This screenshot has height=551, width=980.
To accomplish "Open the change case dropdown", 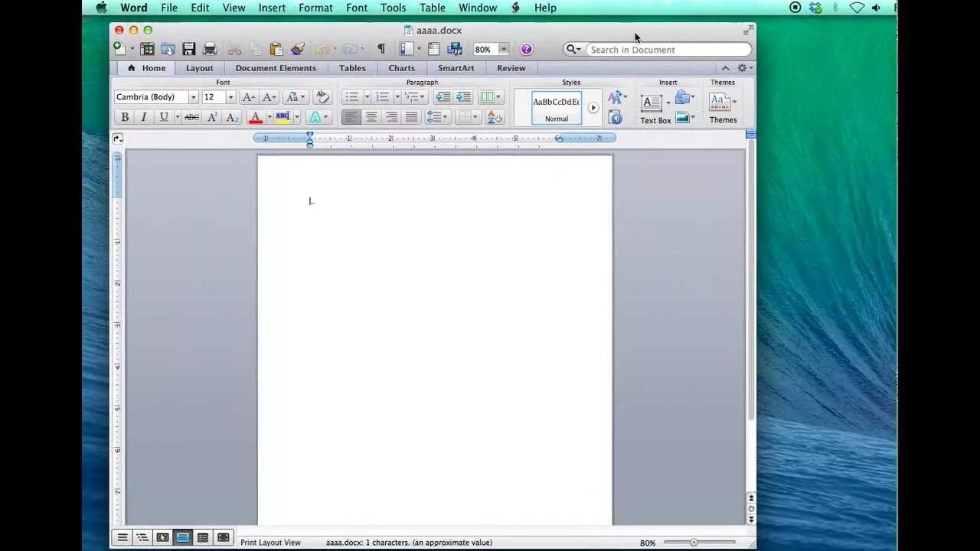I will click(296, 97).
